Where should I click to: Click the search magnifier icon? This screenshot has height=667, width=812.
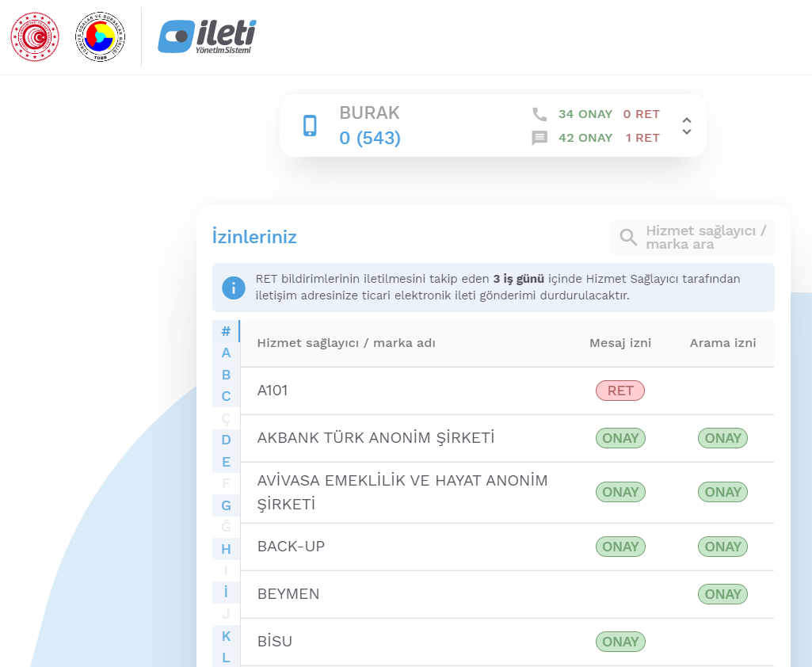point(628,237)
